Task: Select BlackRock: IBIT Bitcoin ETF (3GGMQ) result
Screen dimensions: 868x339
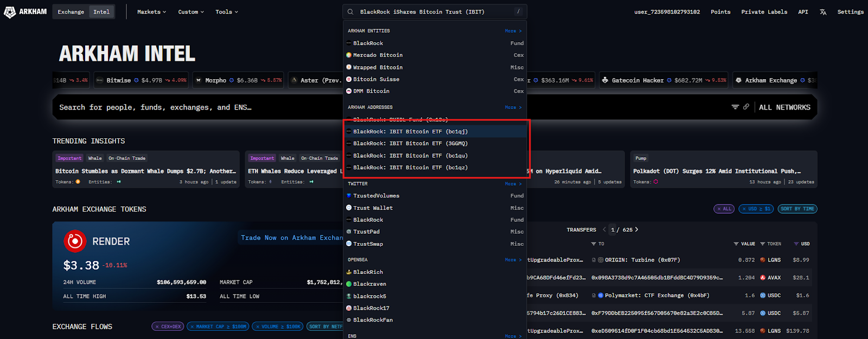Action: 435,143
